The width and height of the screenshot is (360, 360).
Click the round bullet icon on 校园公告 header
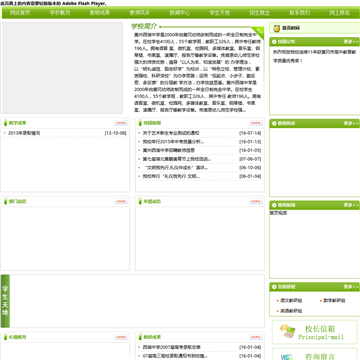(274, 42)
